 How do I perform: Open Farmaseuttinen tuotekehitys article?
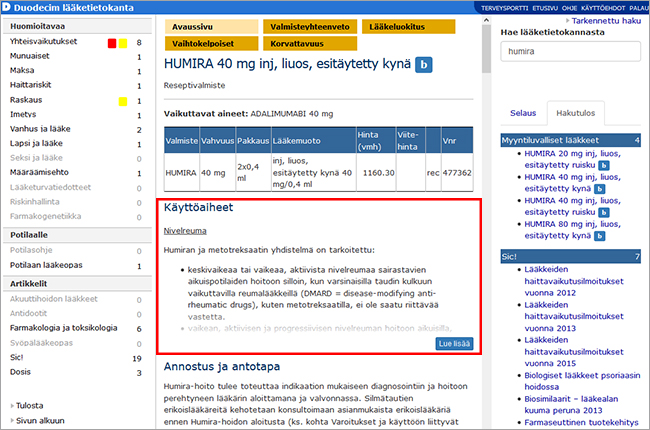tap(581, 423)
